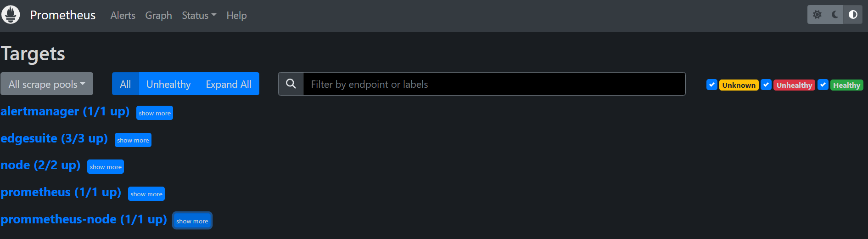Expand alertmanager pool with show more
868x239 pixels.
tap(155, 113)
